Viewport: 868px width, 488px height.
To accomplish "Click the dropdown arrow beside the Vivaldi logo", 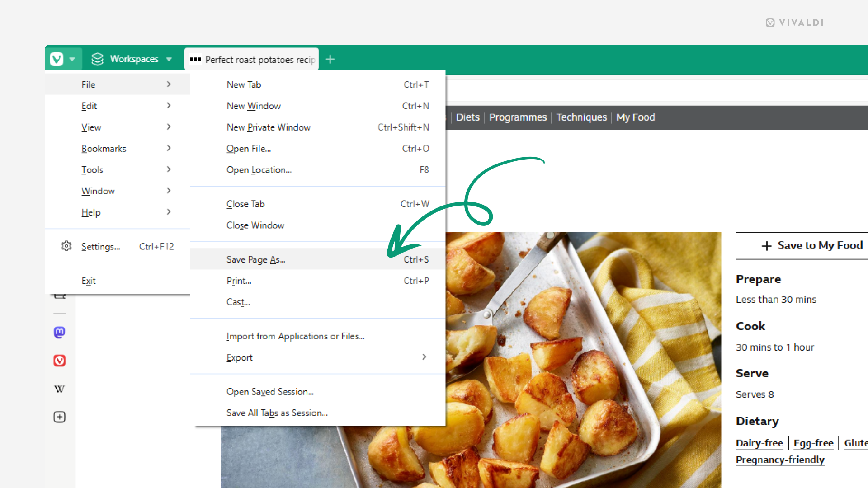I will [72, 59].
